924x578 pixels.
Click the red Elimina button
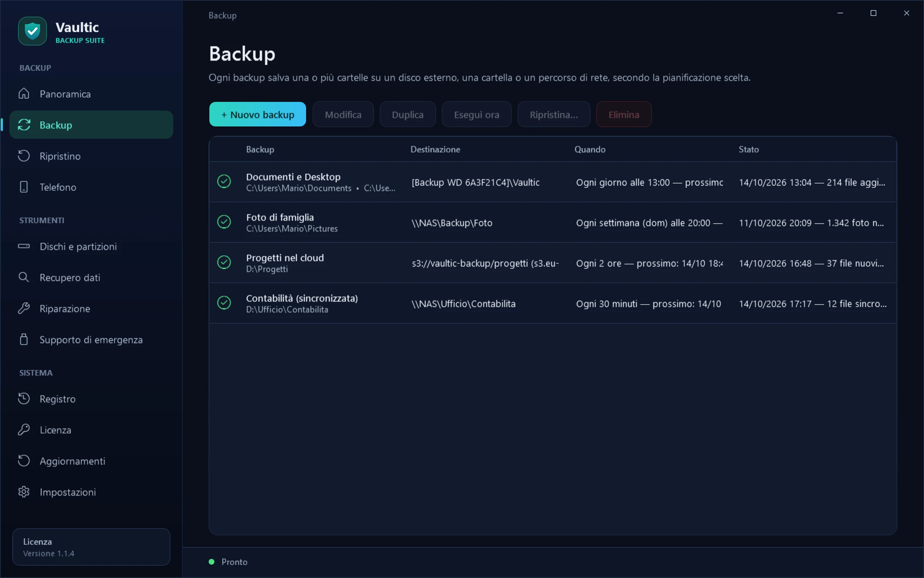click(x=624, y=114)
